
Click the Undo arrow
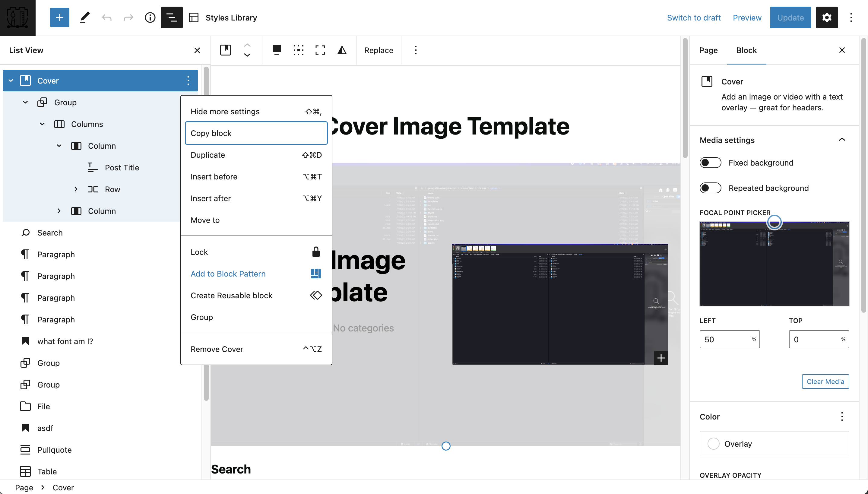coord(106,17)
